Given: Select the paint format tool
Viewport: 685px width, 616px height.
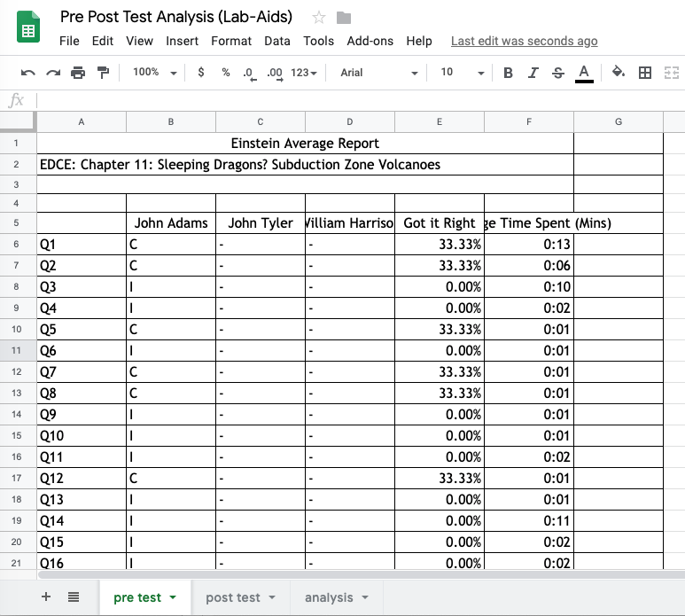Looking at the screenshot, I should [x=103, y=73].
